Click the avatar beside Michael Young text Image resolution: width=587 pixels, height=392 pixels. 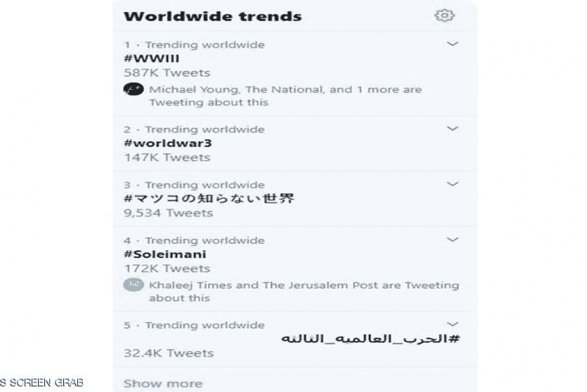tap(134, 89)
